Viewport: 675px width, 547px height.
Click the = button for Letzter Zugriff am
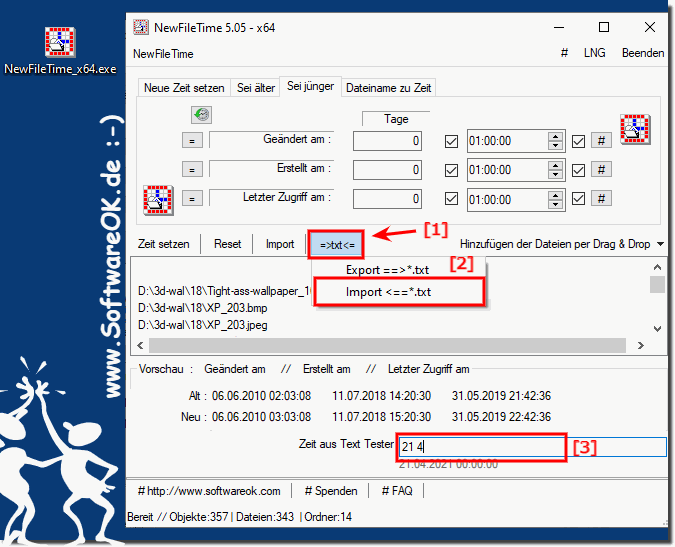[x=192, y=199]
